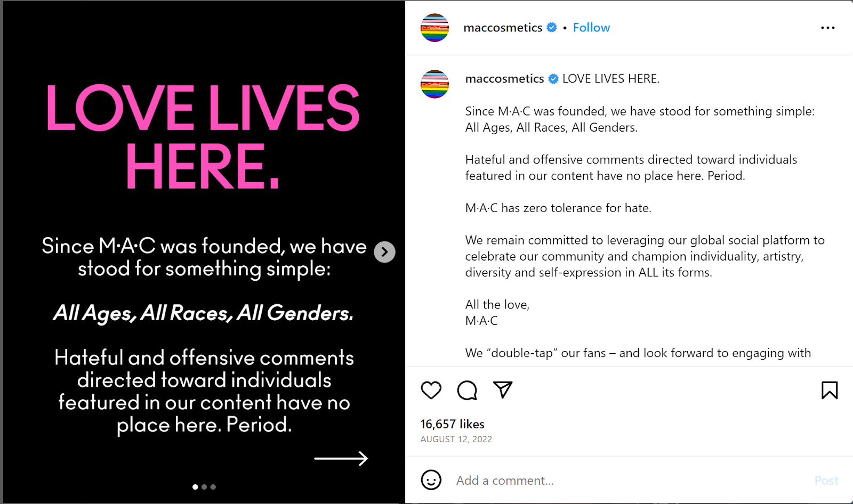Click the maccosmetics header profile picture
853x504 pixels.
coord(434,28)
